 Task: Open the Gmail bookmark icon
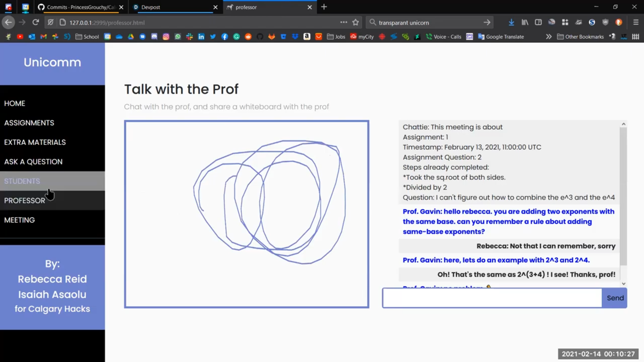(x=44, y=37)
